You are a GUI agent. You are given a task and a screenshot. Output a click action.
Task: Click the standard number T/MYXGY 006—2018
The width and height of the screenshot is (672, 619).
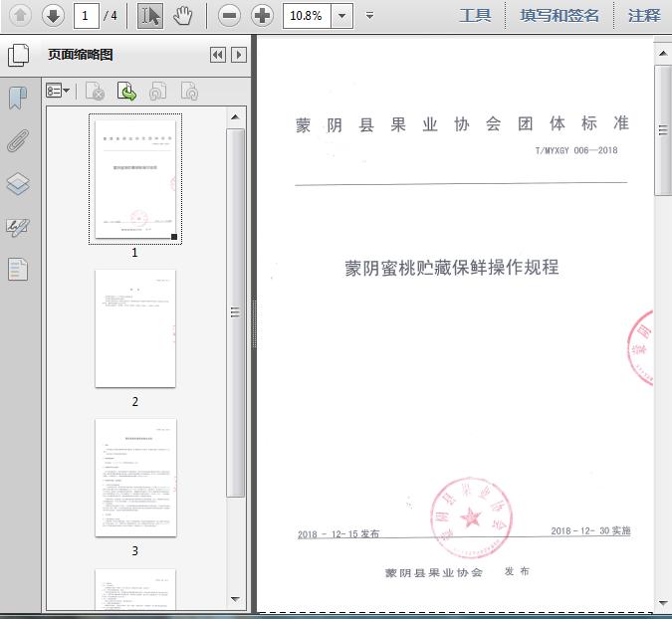(576, 150)
